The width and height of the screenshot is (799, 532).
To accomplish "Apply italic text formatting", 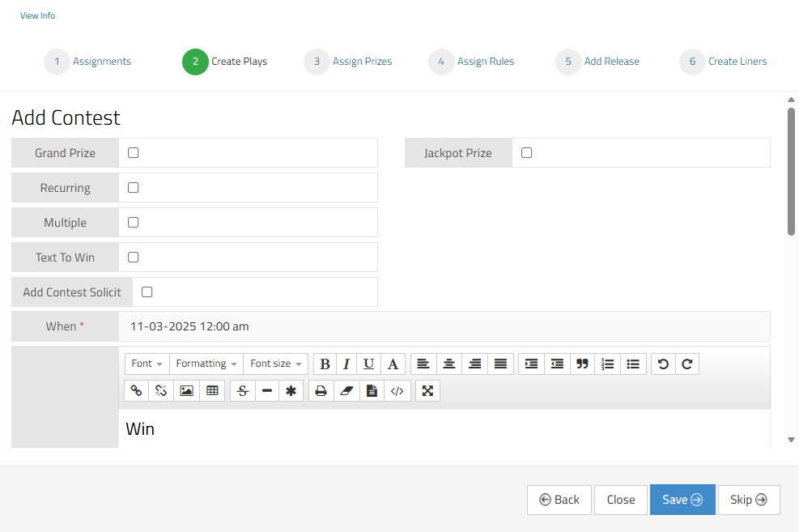I will 346,364.
